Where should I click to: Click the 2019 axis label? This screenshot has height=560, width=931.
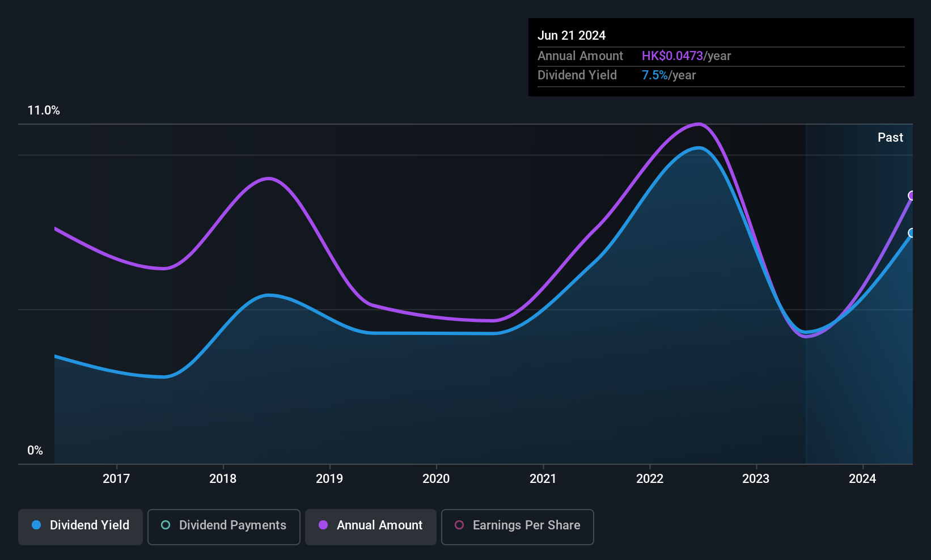click(329, 478)
